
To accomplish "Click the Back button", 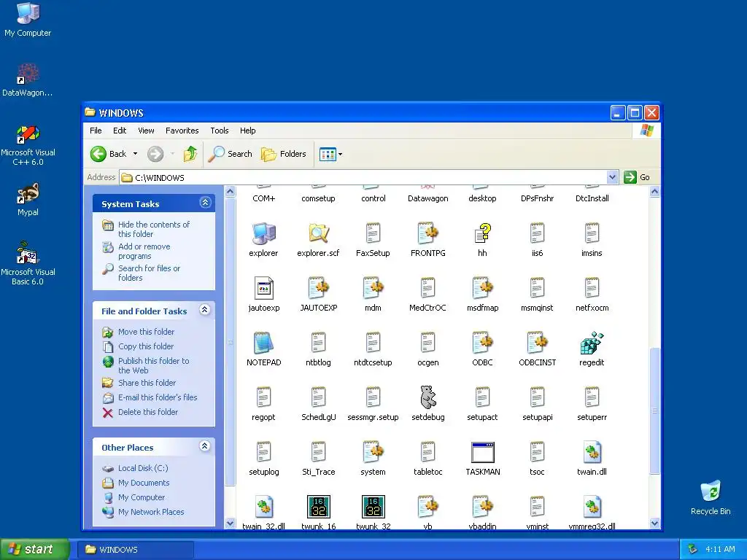I will coord(109,154).
